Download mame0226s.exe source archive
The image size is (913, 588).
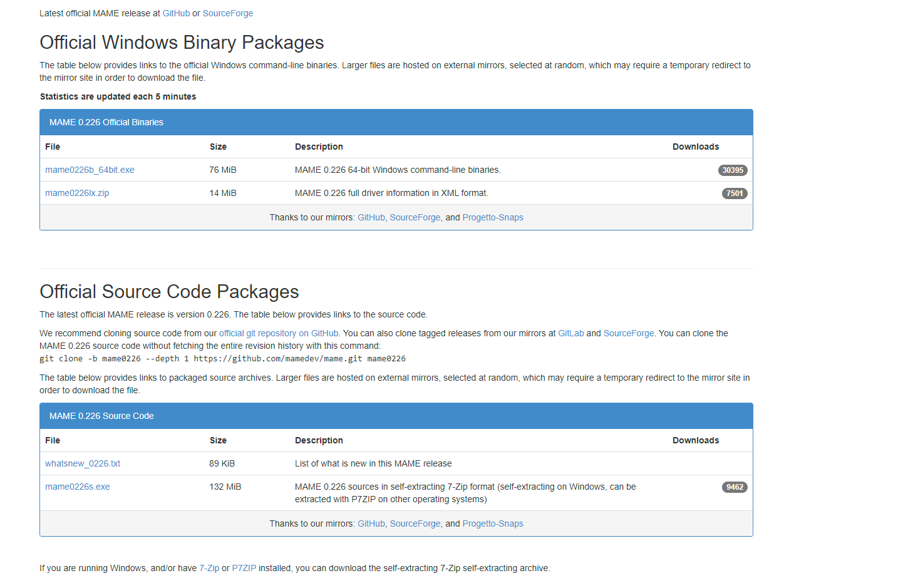(78, 487)
